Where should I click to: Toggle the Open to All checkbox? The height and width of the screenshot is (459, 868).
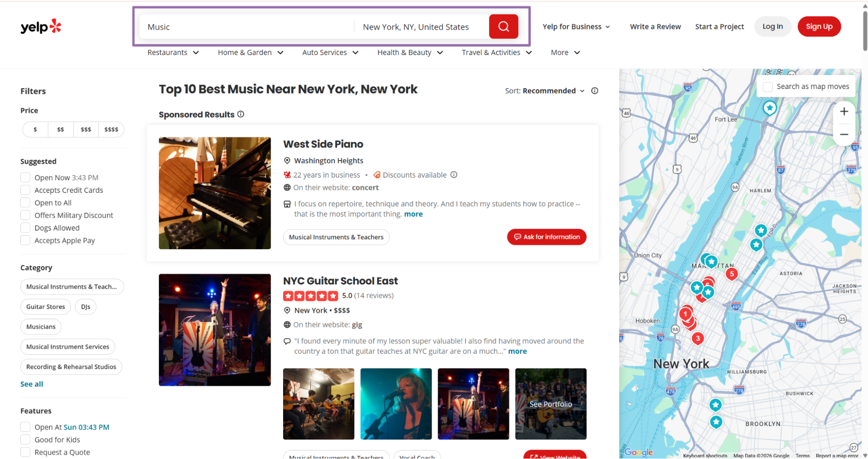coord(25,203)
